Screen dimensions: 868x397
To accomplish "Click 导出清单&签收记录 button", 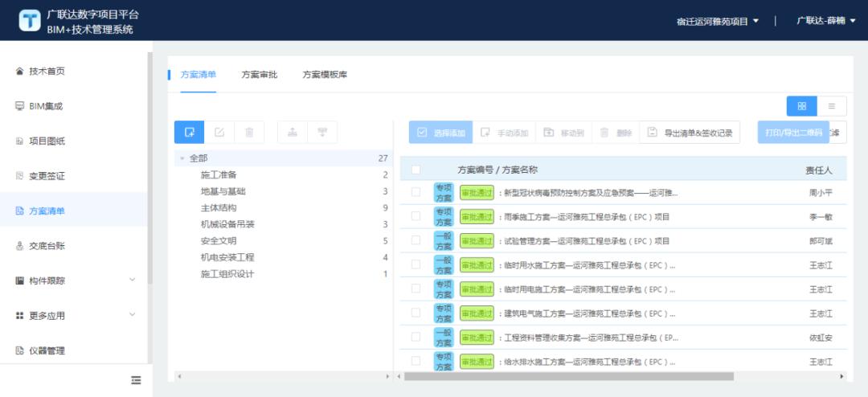I will tap(690, 133).
